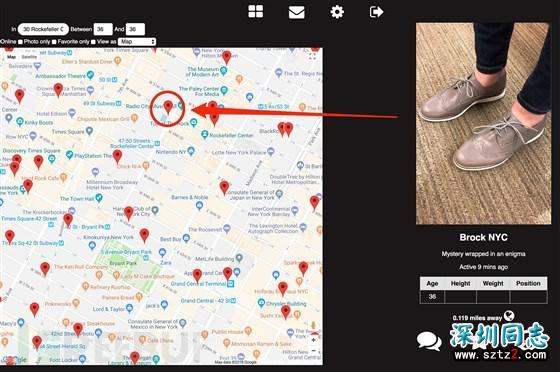The height and width of the screenshot is (372, 560).
Task: Zoom in the map with plus button
Action: pyautogui.click(x=314, y=340)
